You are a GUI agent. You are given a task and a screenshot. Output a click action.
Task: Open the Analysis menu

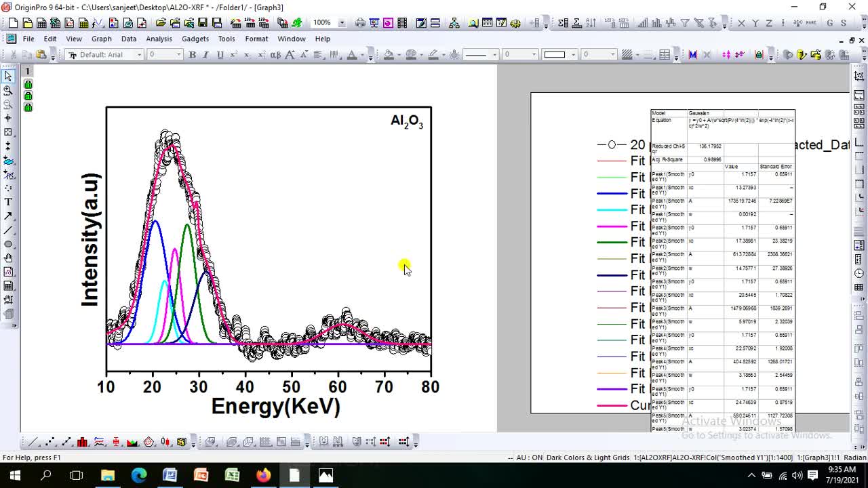tap(159, 39)
